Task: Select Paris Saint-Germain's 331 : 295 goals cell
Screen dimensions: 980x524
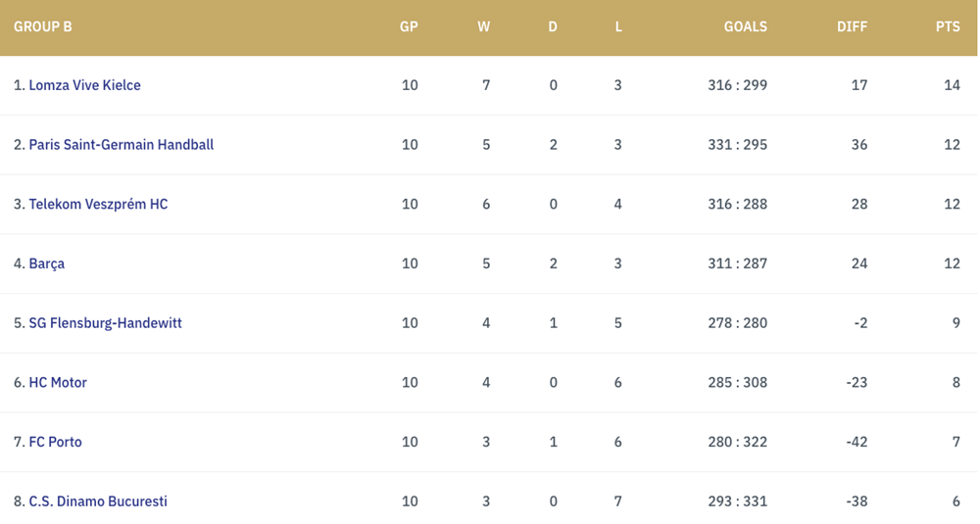Action: [738, 145]
